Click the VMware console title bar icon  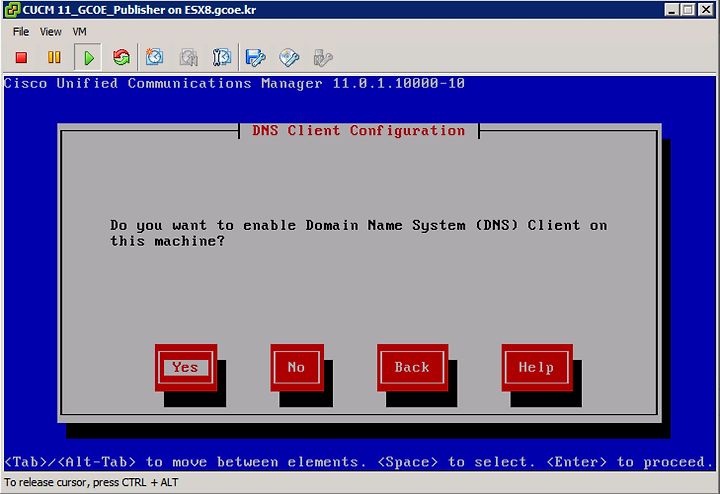tap(12, 10)
